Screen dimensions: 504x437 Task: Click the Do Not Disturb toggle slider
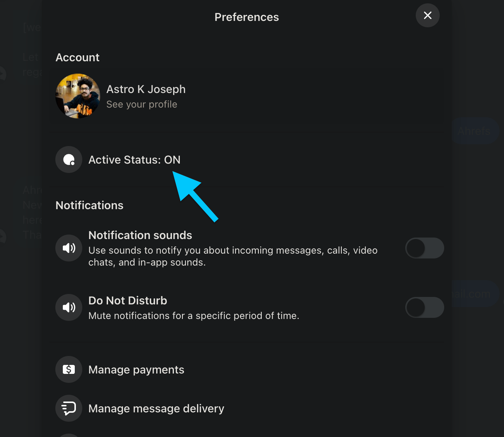click(424, 307)
